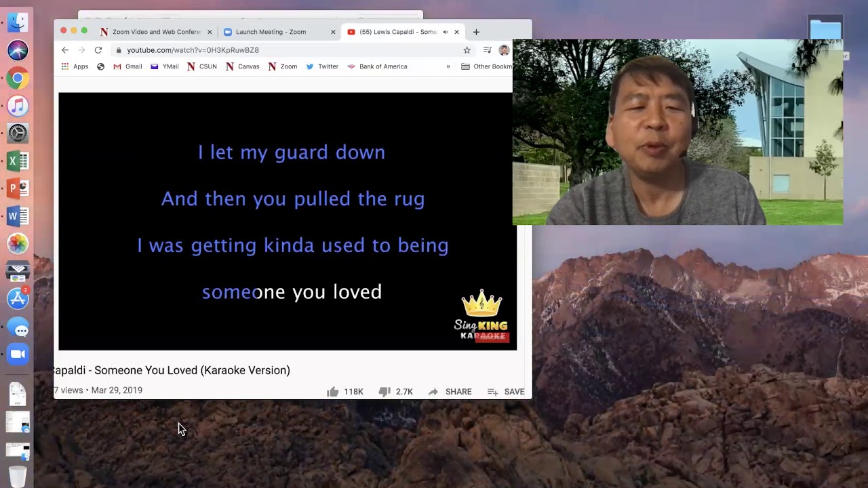Bookmark this page with the star
Image resolution: width=868 pixels, height=488 pixels.
(467, 50)
